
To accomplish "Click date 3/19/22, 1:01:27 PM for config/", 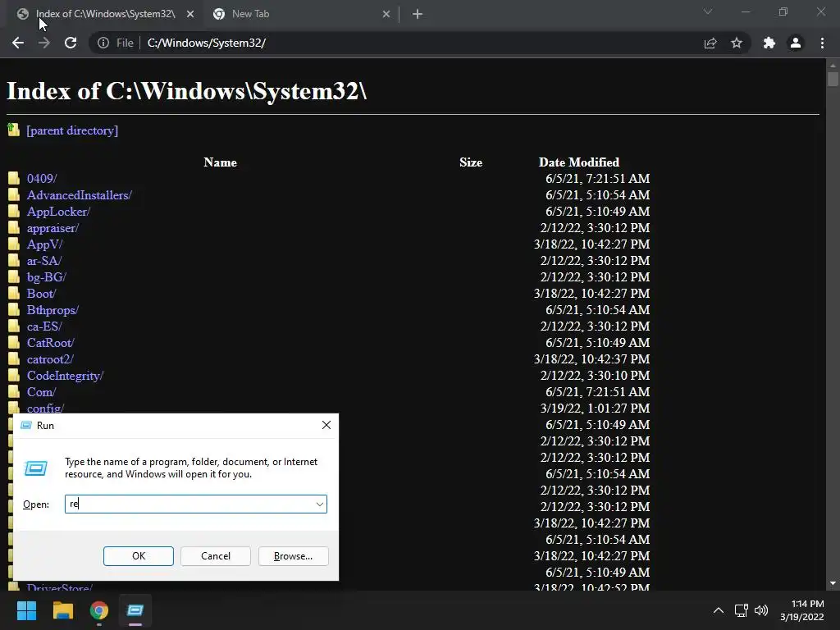I will 595,409.
